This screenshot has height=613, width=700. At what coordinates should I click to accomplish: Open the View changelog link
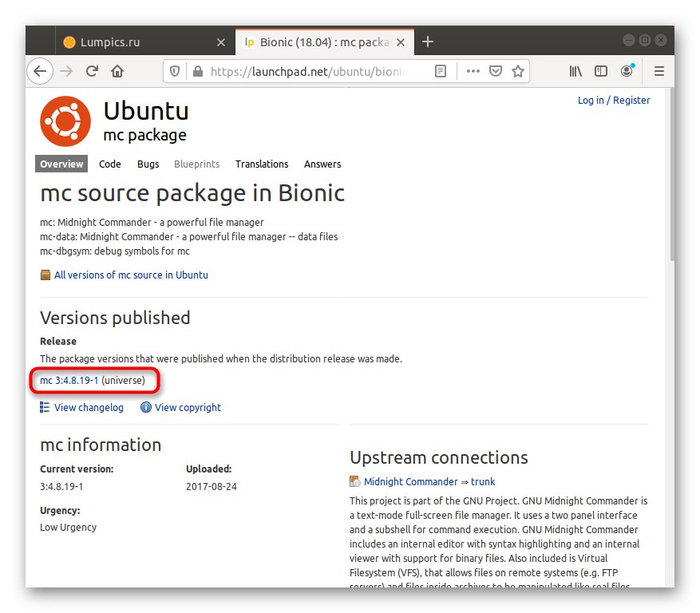(x=89, y=408)
